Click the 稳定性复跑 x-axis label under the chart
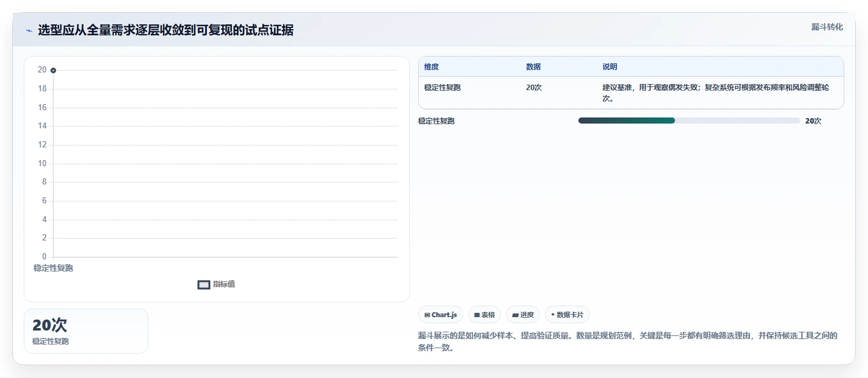The width and height of the screenshot is (868, 378). click(x=53, y=268)
